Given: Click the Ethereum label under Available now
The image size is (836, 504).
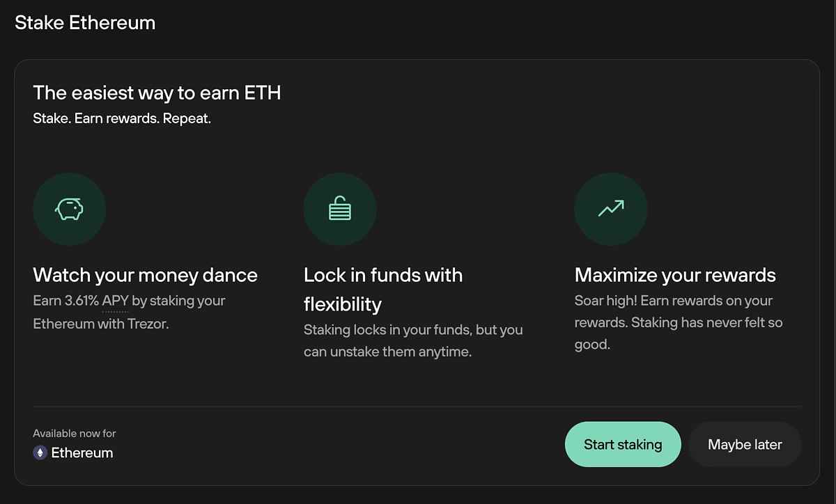Looking at the screenshot, I should click(82, 452).
